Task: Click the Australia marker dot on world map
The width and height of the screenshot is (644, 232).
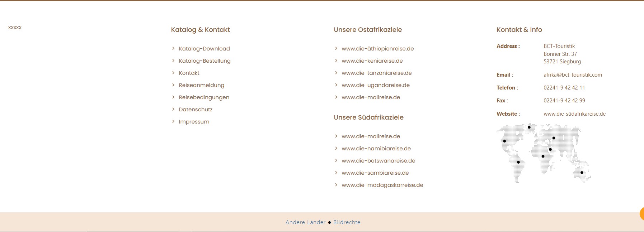Action: (582, 173)
